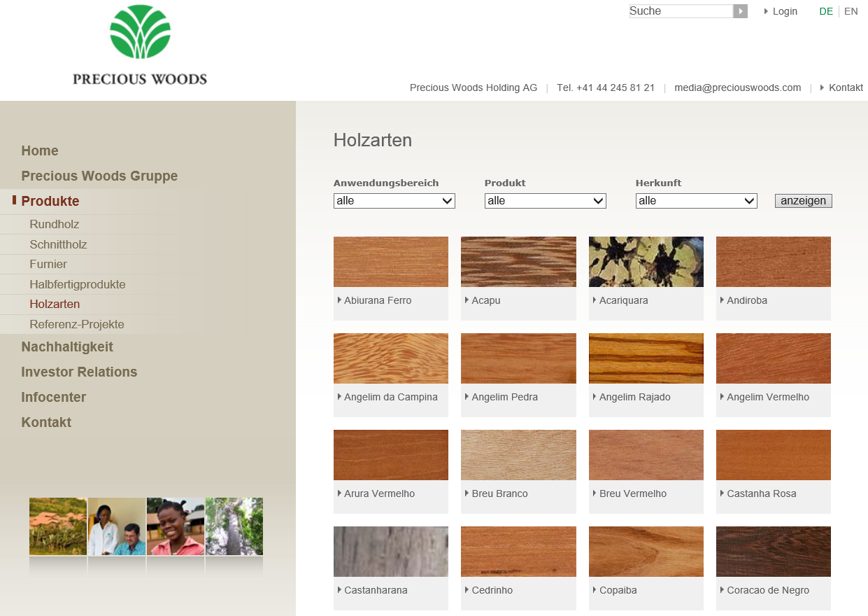Open the Anwendungsbereich dropdown

[394, 201]
